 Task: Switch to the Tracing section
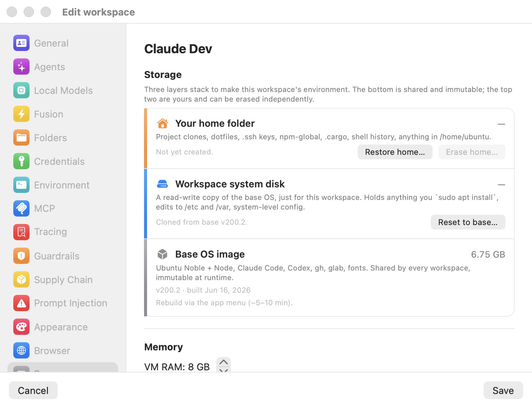coord(63,232)
